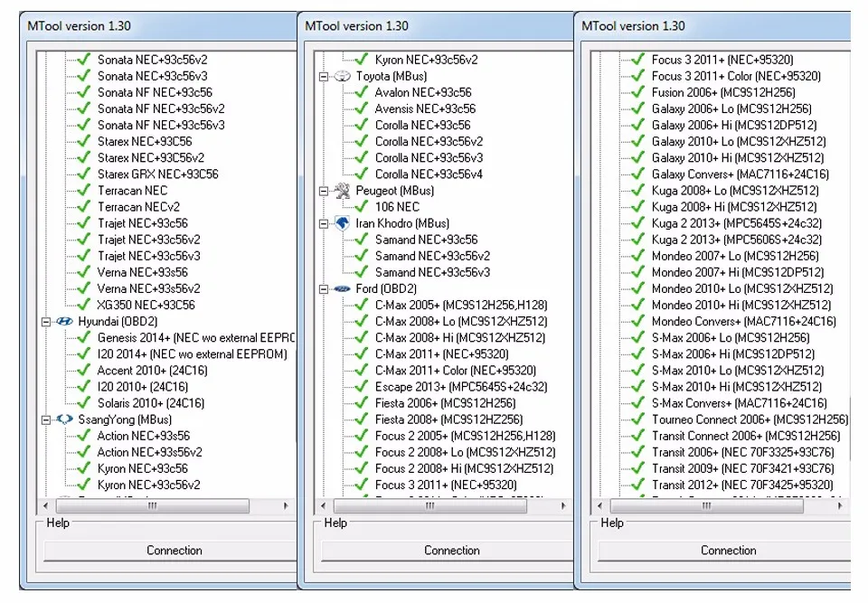Click Connection button in left window
Screen dimensions: 868x603
(x=170, y=551)
